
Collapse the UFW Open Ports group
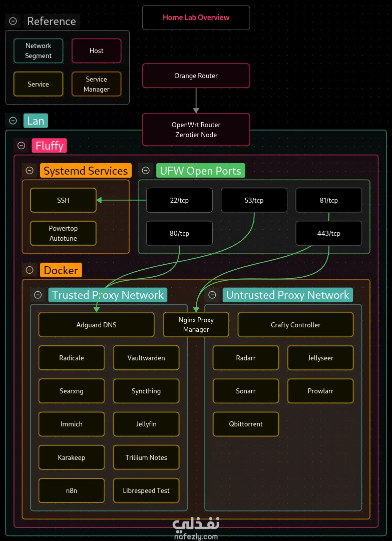[x=146, y=171]
